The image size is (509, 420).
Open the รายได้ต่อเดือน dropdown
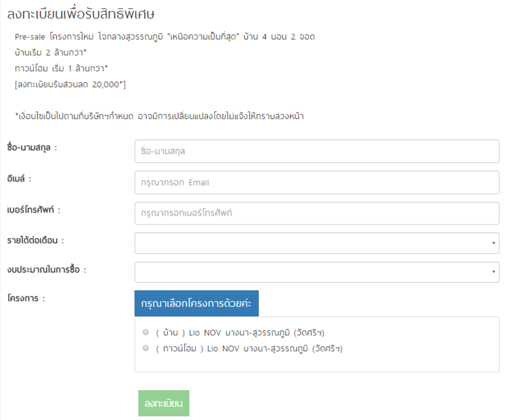click(x=317, y=243)
